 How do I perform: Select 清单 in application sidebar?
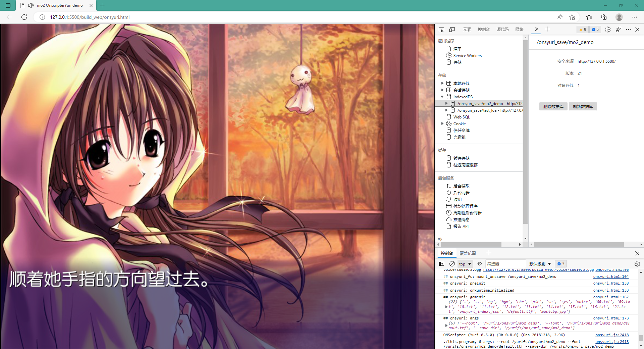(458, 49)
